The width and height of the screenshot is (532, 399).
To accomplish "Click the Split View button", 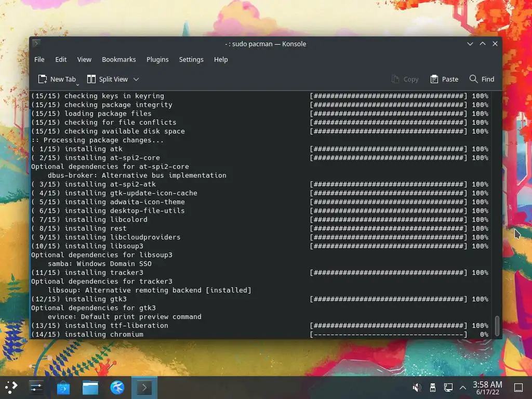I will click(108, 79).
